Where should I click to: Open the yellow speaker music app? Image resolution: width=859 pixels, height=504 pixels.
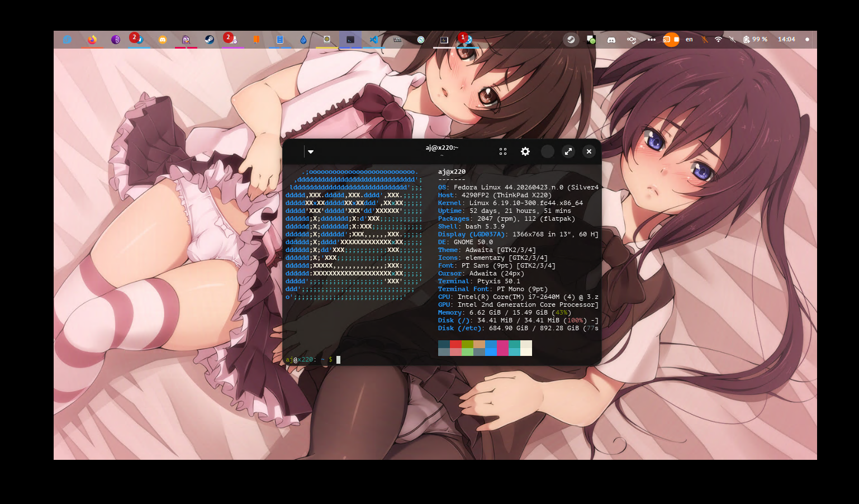pos(327,40)
